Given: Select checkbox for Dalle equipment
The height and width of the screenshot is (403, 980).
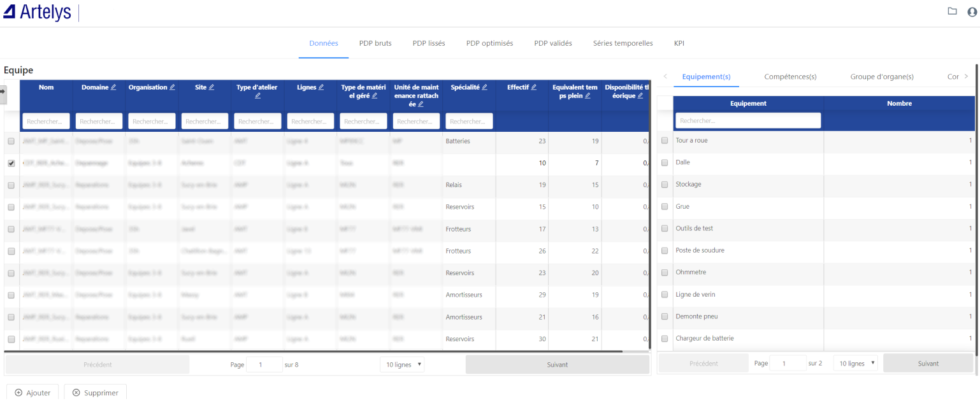Looking at the screenshot, I should coord(665,163).
